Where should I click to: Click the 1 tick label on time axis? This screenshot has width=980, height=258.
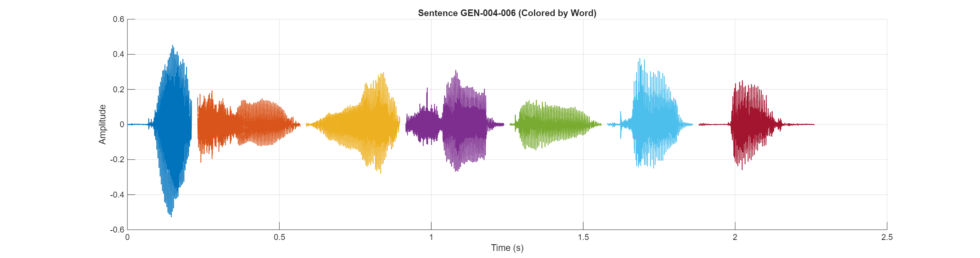pyautogui.click(x=431, y=237)
